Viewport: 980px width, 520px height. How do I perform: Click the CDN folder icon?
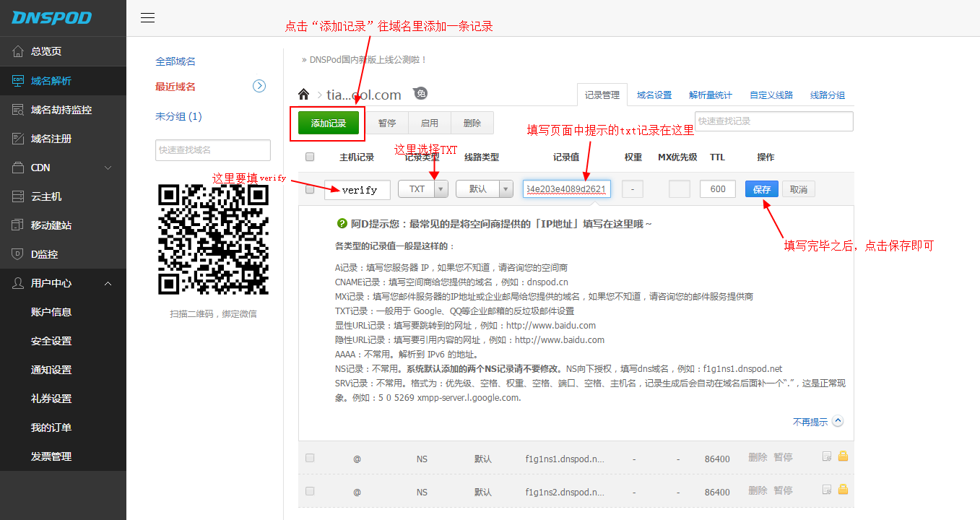pyautogui.click(x=18, y=167)
